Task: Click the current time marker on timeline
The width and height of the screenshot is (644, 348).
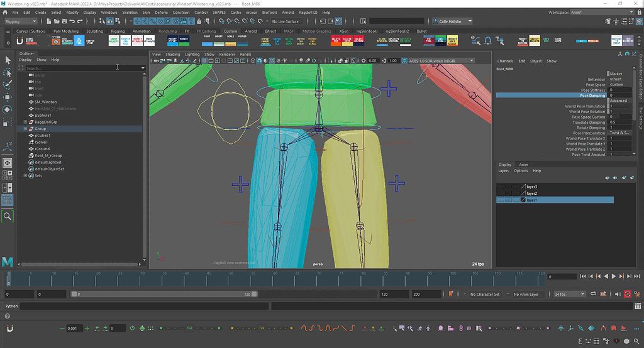Action: 9,279
